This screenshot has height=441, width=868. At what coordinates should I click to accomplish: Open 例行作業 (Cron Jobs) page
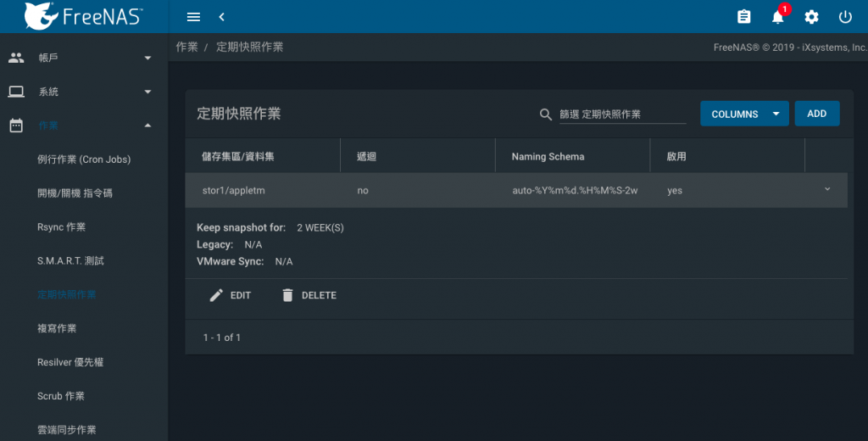point(84,159)
